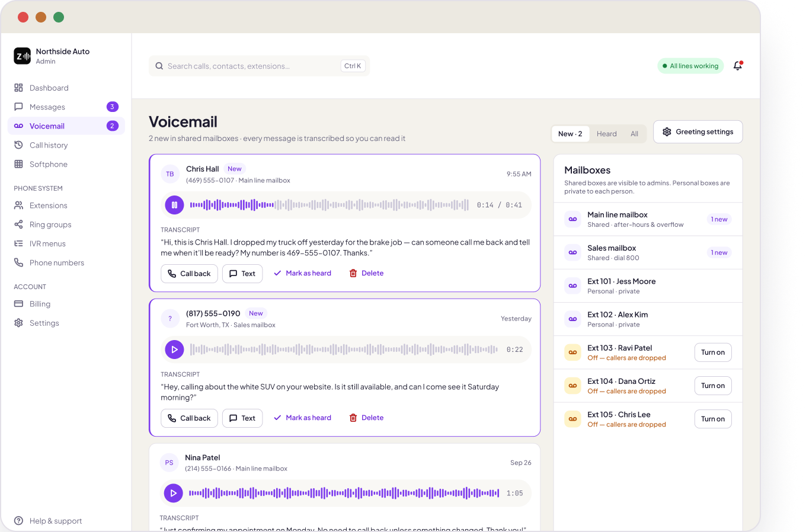Viewport: 806px width, 532px height.
Task: Turn on the Ext 104 Dana Ortiz mailbox
Action: (713, 386)
